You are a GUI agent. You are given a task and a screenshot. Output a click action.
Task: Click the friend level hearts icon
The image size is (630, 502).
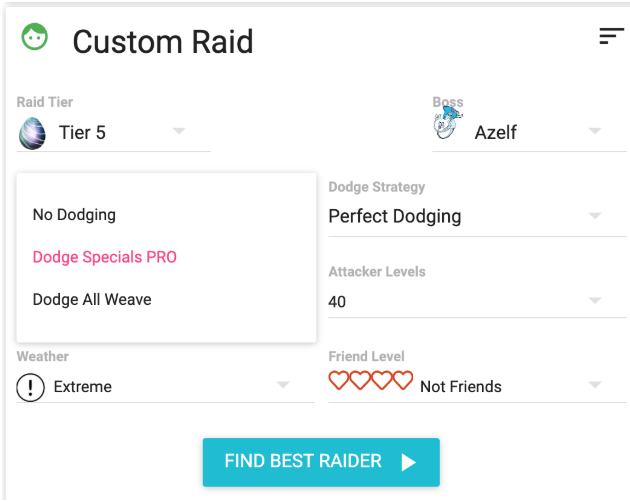[370, 381]
